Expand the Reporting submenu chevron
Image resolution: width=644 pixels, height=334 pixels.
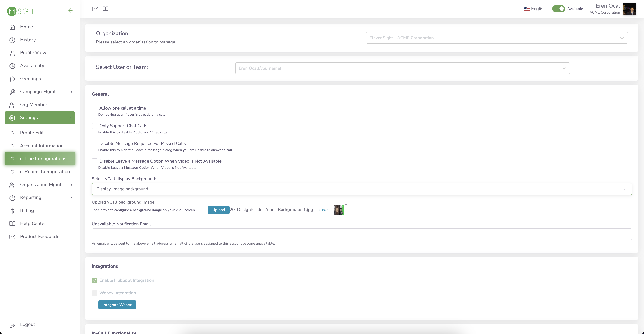point(71,198)
